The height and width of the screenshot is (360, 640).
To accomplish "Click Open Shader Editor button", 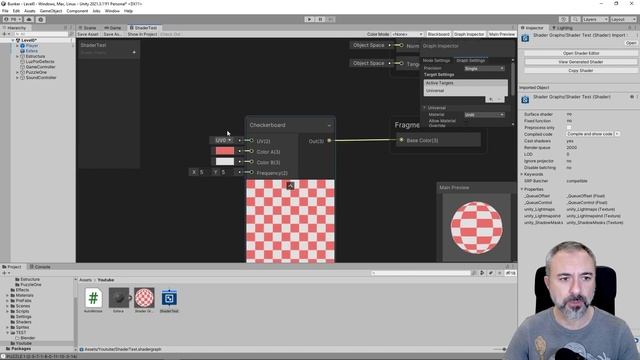I will (x=581, y=53).
